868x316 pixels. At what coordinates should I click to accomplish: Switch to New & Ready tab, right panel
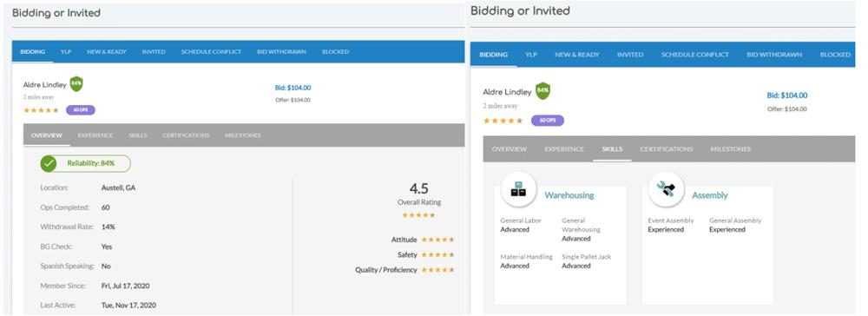click(577, 55)
